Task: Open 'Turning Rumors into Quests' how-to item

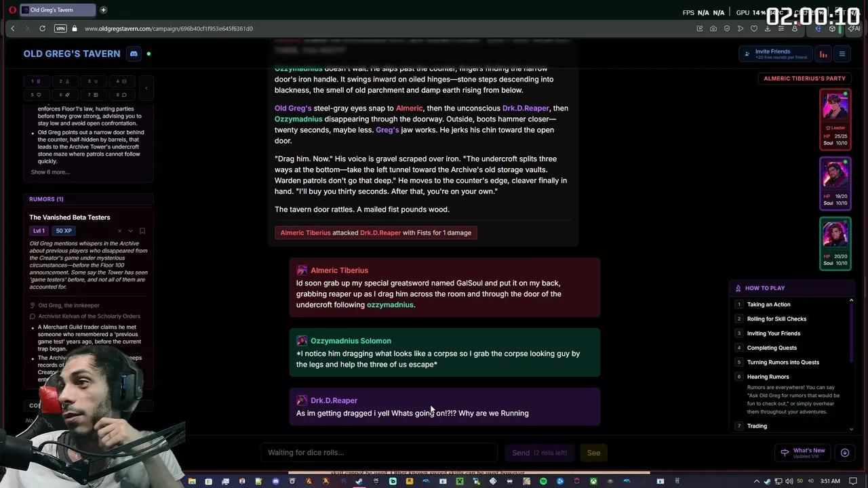Action: (x=783, y=363)
